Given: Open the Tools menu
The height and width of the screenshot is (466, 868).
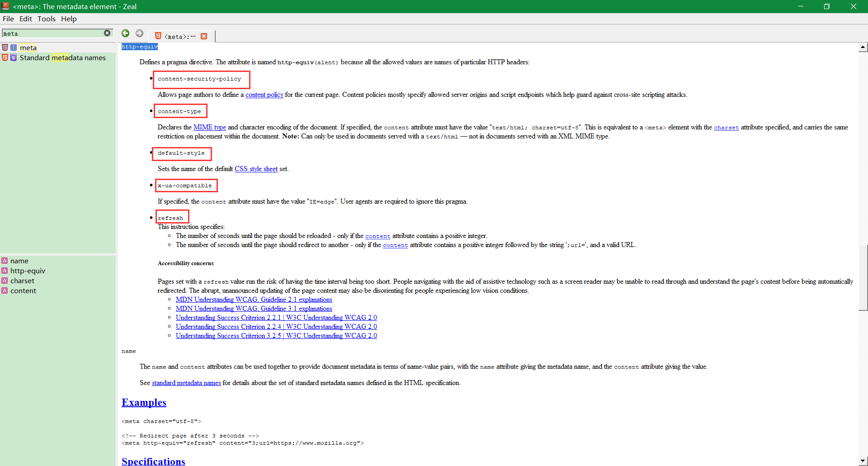Looking at the screenshot, I should [x=47, y=19].
